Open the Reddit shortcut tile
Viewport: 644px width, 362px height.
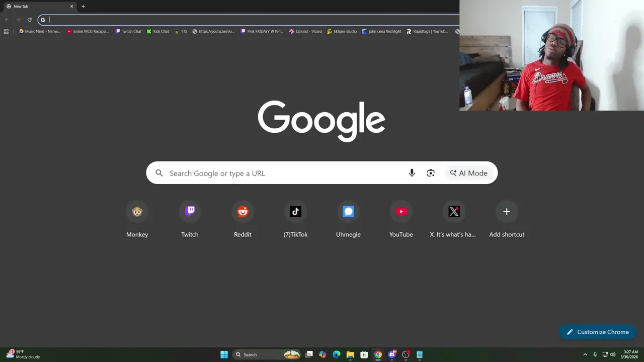(243, 219)
